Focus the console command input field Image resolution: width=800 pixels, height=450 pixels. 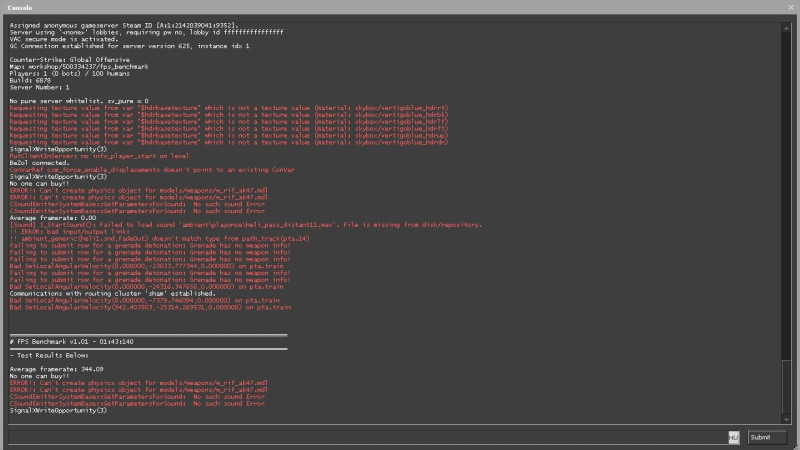(367, 437)
